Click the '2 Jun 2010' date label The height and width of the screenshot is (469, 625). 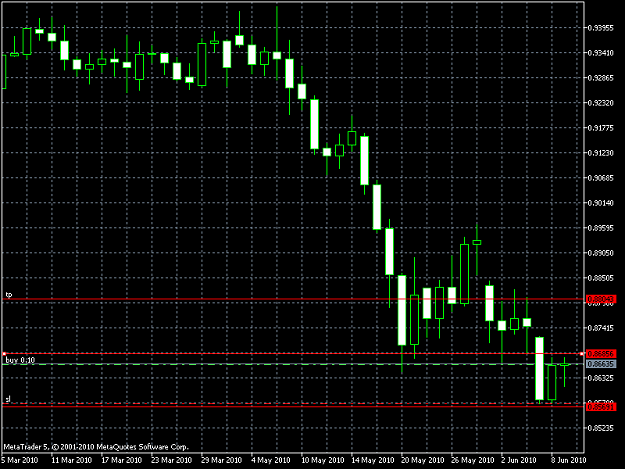[519, 460]
